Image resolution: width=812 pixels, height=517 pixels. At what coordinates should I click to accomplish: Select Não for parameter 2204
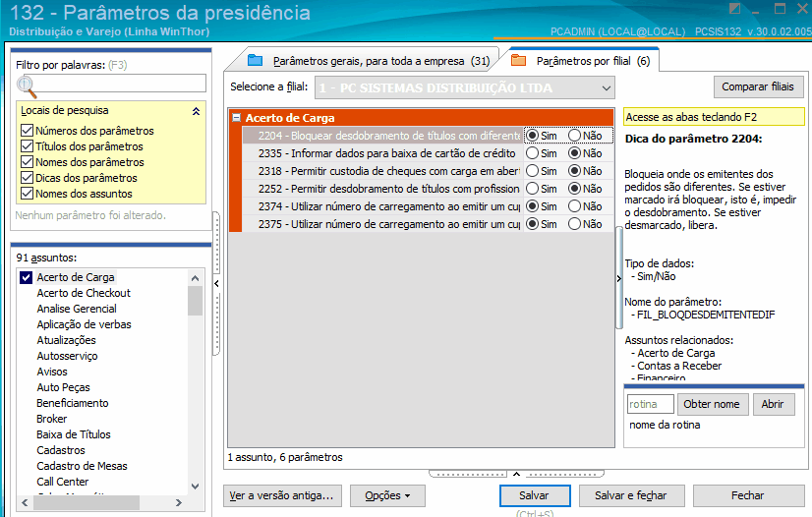click(574, 136)
